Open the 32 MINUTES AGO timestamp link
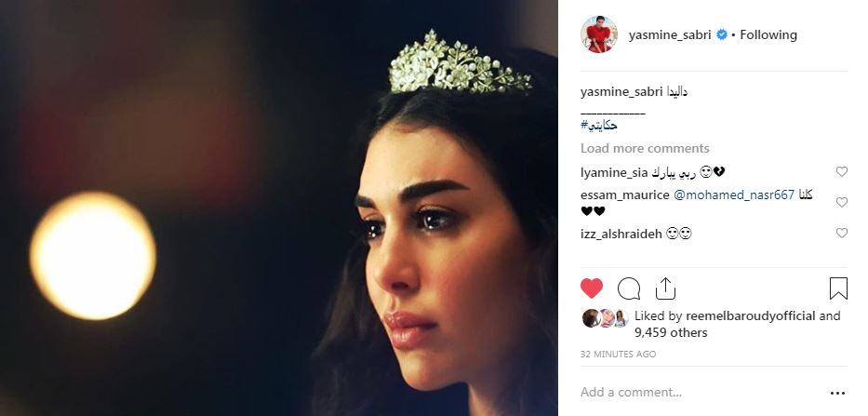The width and height of the screenshot is (868, 416). pyautogui.click(x=619, y=355)
